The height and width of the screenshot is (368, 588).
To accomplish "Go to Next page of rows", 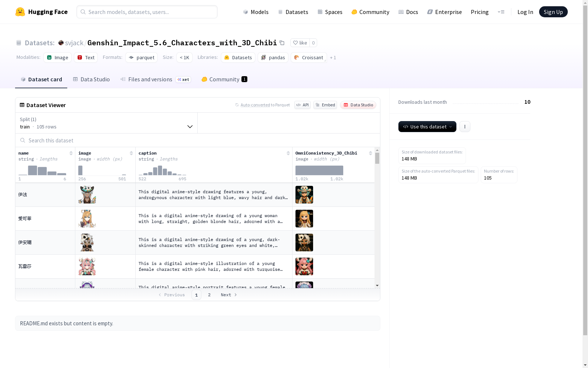I will (x=229, y=295).
